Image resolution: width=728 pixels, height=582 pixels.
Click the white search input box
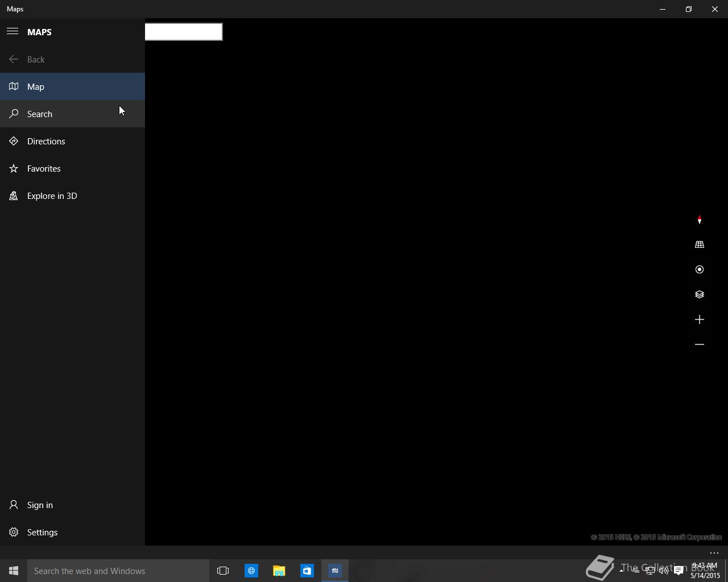click(x=184, y=32)
